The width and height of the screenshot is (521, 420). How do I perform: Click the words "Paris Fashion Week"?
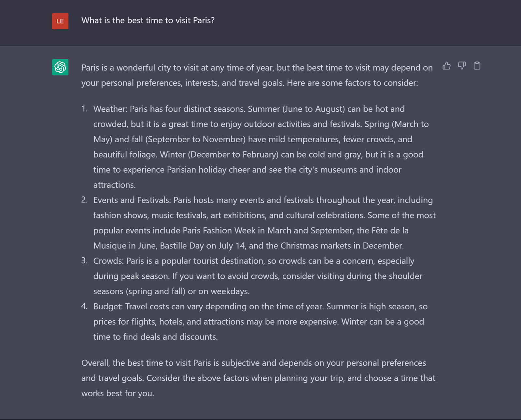[x=219, y=231]
